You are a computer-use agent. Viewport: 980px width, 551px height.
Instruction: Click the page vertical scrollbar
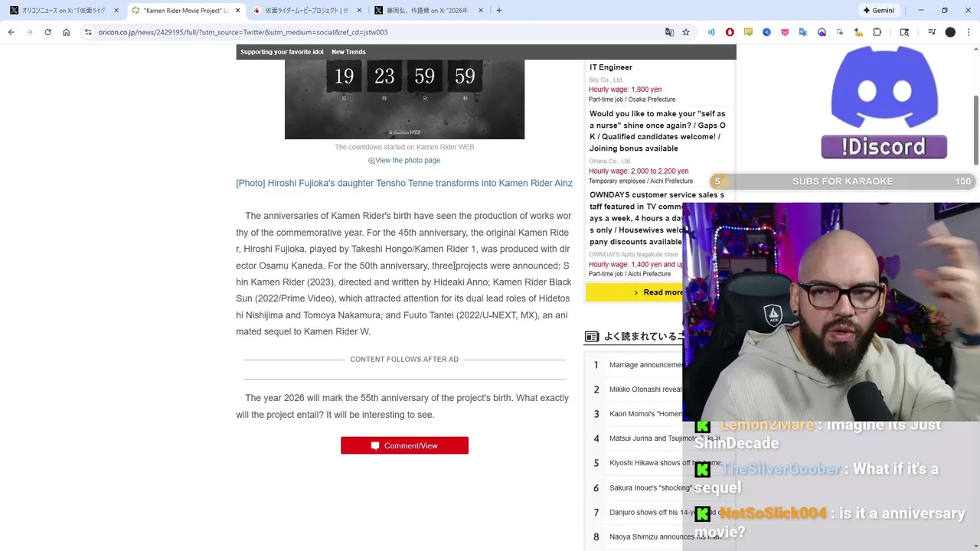tap(975, 130)
